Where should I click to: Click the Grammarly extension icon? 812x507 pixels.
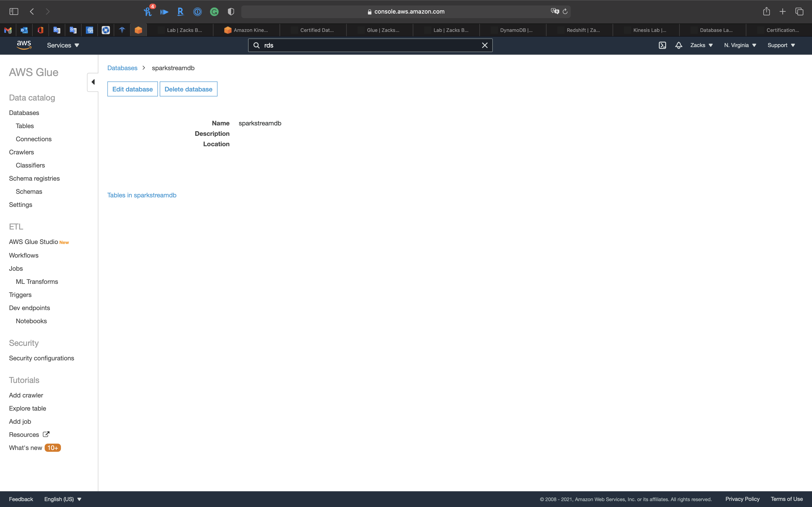(x=214, y=12)
